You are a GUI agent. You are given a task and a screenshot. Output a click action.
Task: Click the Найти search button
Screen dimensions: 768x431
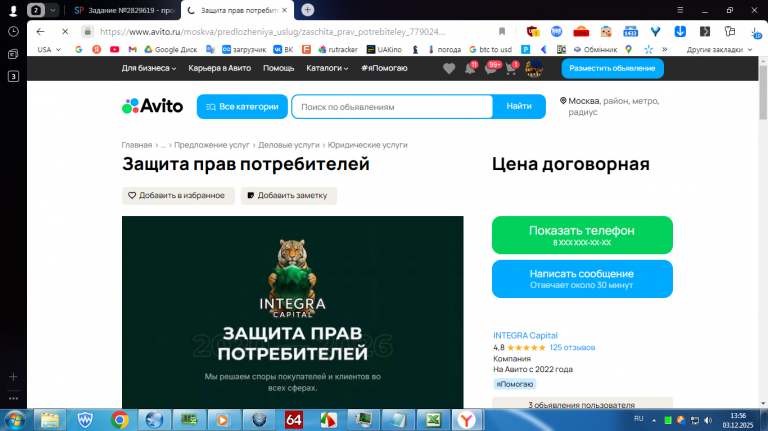[519, 106]
